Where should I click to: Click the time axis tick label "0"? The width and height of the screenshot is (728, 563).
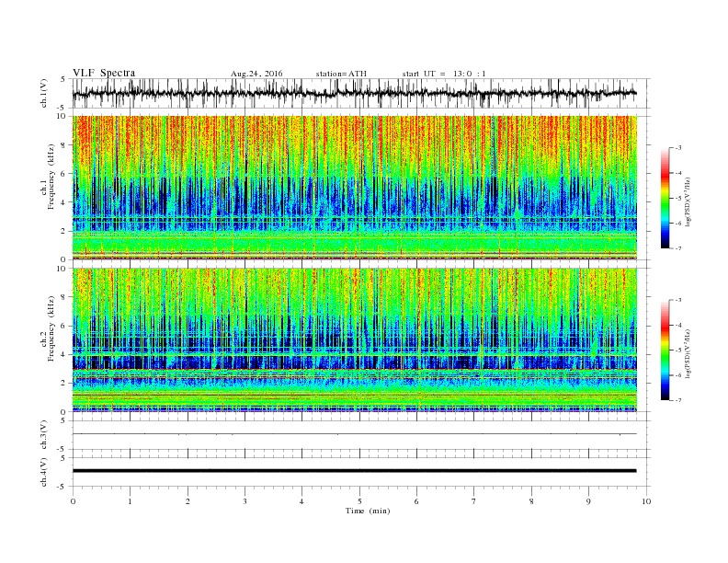pos(73,501)
